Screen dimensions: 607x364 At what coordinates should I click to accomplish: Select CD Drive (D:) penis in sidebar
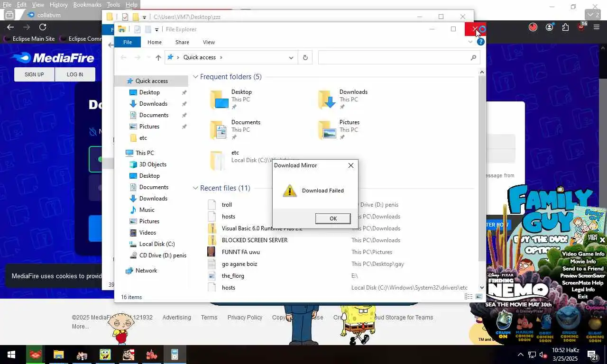tap(163, 255)
